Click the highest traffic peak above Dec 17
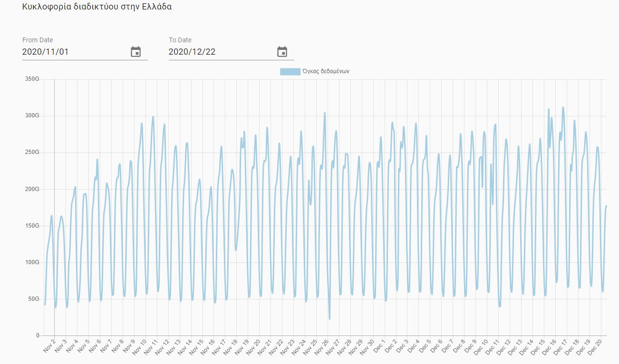The height and width of the screenshot is (364, 619). [563, 107]
